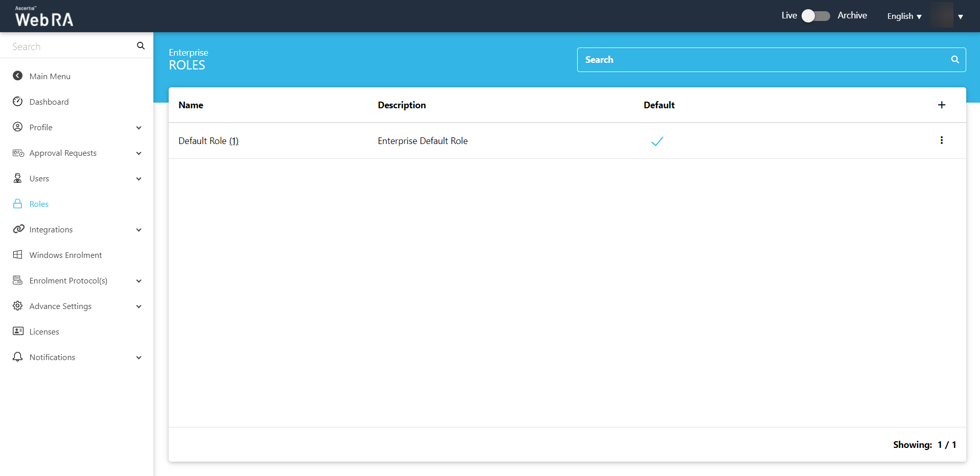The image size is (980, 476).
Task: Click the Main Menu back arrow icon
Action: [18, 76]
